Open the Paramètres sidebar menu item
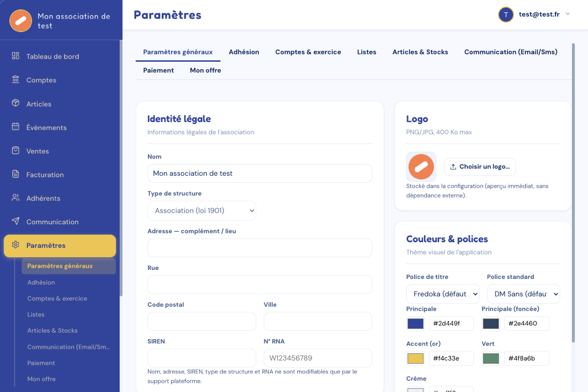The height and width of the screenshot is (392, 588). [x=60, y=245]
